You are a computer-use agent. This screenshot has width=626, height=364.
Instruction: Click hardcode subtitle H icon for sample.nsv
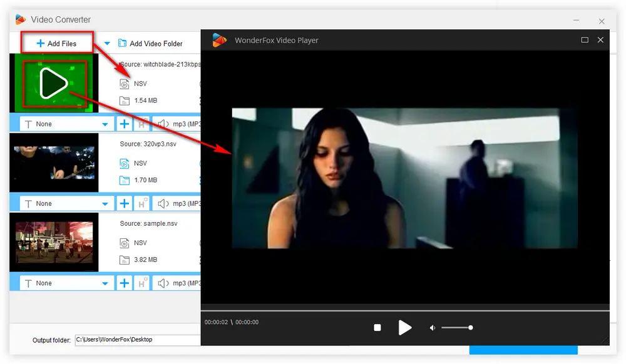tap(142, 283)
